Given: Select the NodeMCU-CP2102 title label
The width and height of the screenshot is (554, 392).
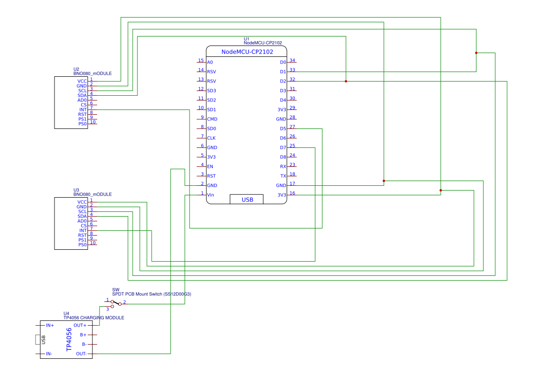Looking at the screenshot, I should (x=247, y=52).
